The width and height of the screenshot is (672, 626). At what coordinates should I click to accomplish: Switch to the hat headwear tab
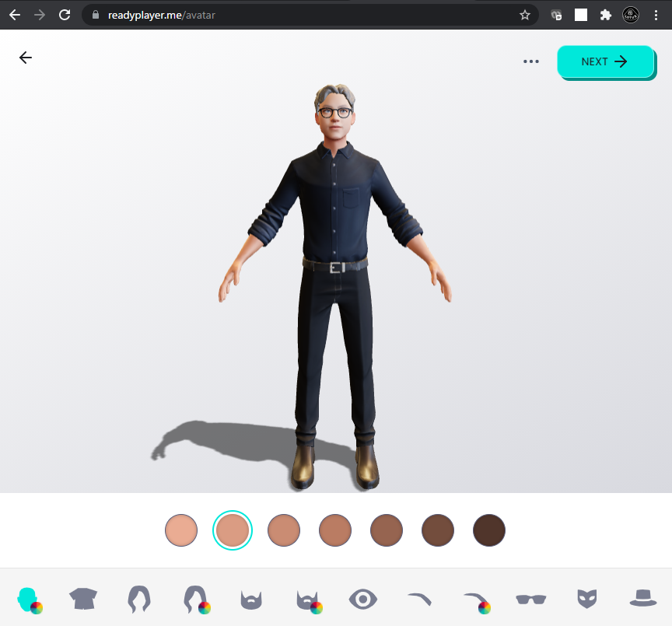[643, 598]
